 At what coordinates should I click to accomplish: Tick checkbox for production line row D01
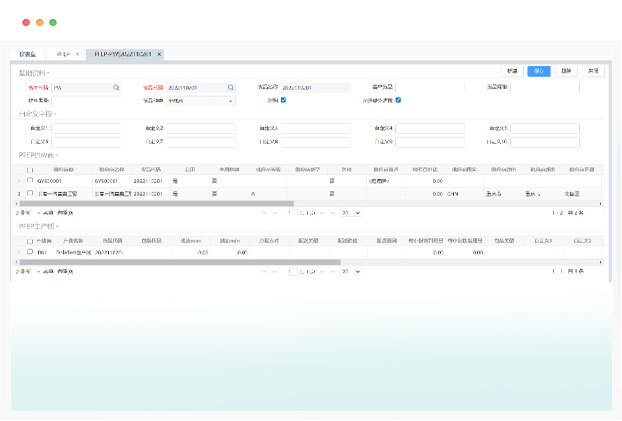30,252
